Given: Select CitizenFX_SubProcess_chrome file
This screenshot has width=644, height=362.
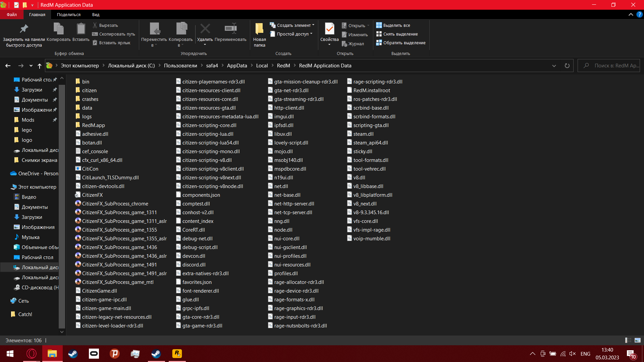Looking at the screenshot, I should (111, 204).
